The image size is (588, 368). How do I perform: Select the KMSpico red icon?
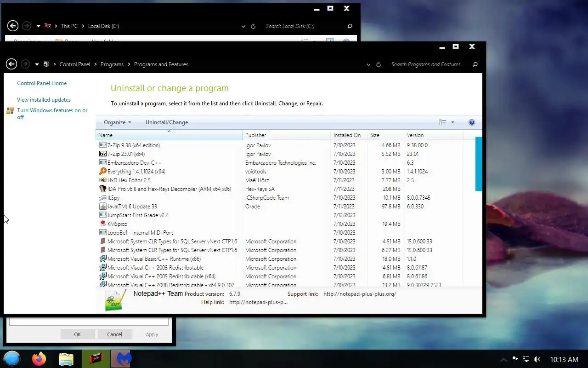point(103,224)
